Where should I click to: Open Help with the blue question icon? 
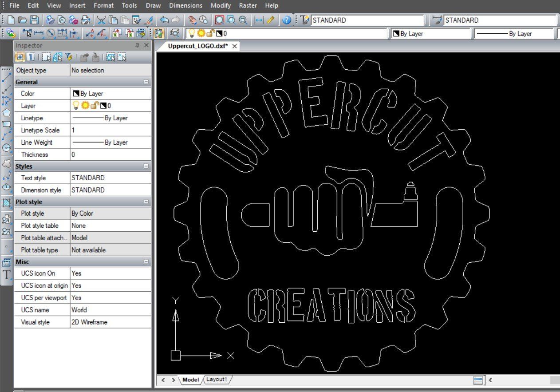tap(287, 20)
